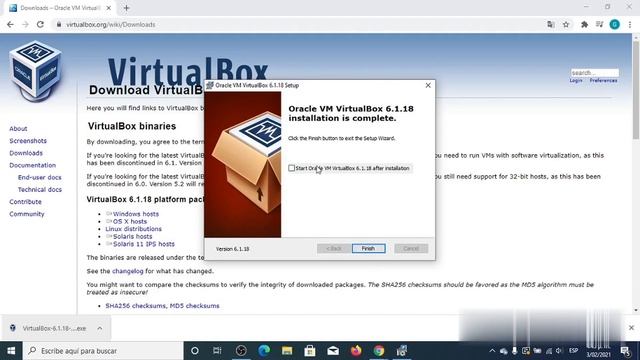Open Task View on taskbar
This screenshot has height=360, width=640.
217,351
